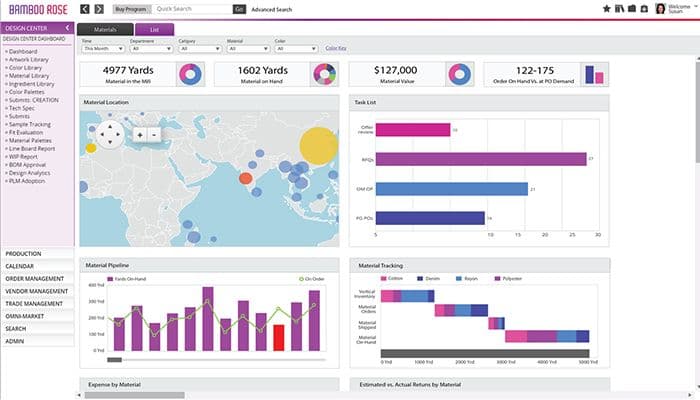Click the map pan direction control

pyautogui.click(x=111, y=134)
